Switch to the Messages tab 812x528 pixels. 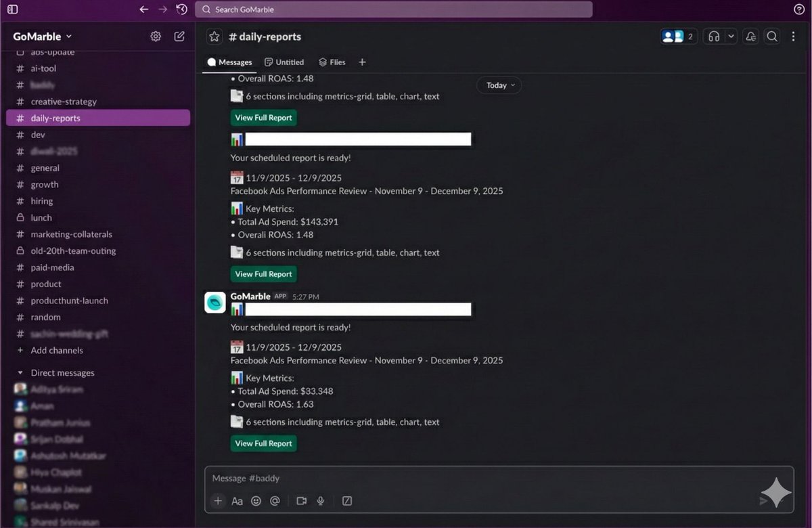pyautogui.click(x=230, y=62)
